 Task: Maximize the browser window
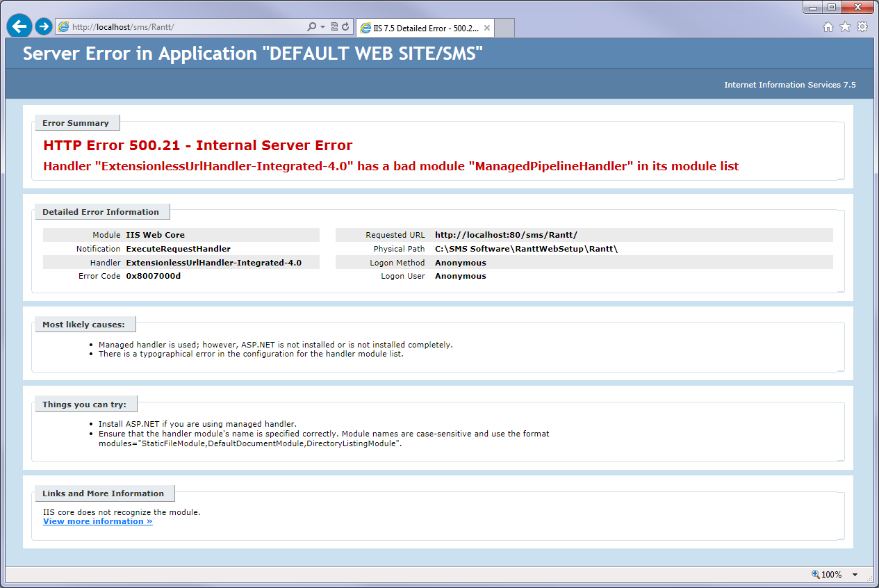[831, 7]
